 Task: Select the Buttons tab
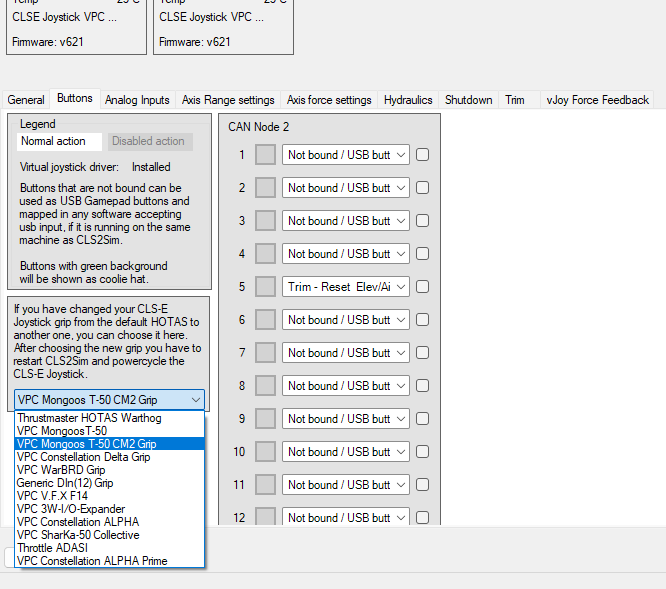tap(75, 98)
